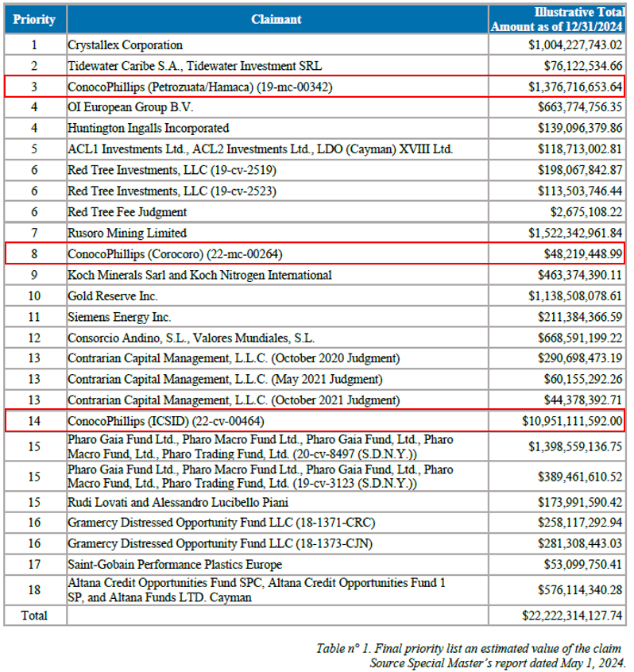Select Contrarian Capital October 2020 Judgment cell

coord(277,358)
